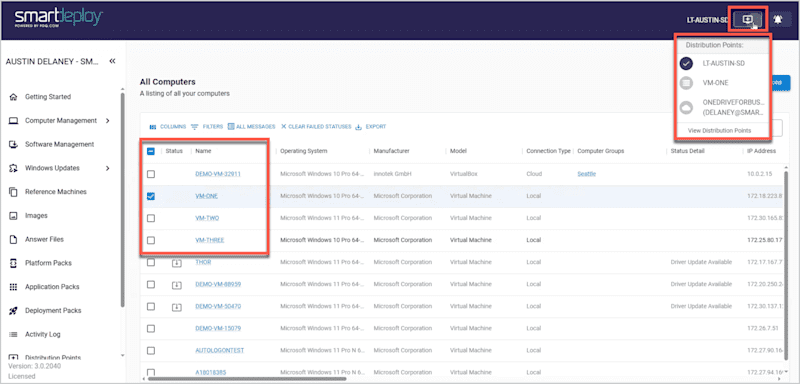Click the sidebar vertical scrollbar

(122, 199)
